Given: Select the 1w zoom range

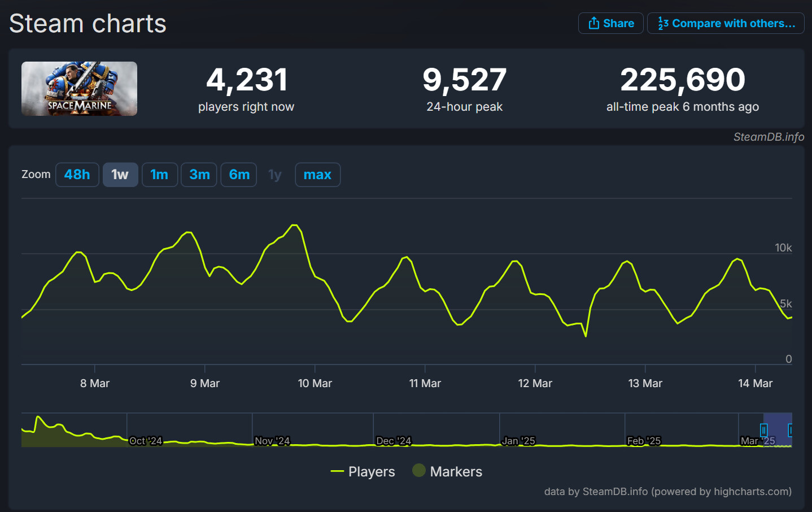Looking at the screenshot, I should pyautogui.click(x=120, y=175).
